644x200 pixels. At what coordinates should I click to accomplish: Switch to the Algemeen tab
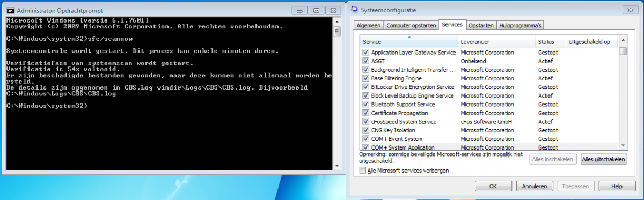coord(368,25)
